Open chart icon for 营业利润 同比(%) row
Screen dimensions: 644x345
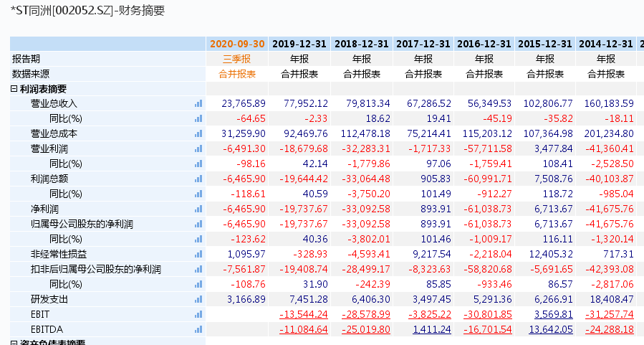click(x=198, y=164)
